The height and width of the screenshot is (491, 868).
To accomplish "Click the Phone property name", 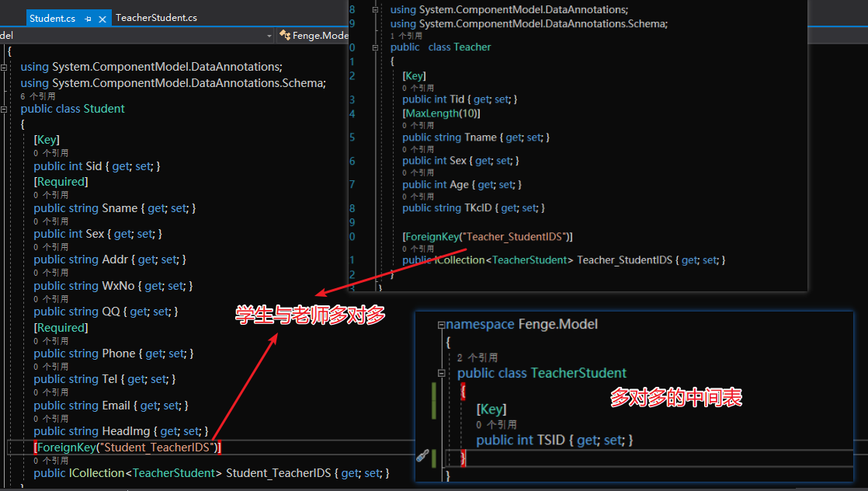I will 119,353.
